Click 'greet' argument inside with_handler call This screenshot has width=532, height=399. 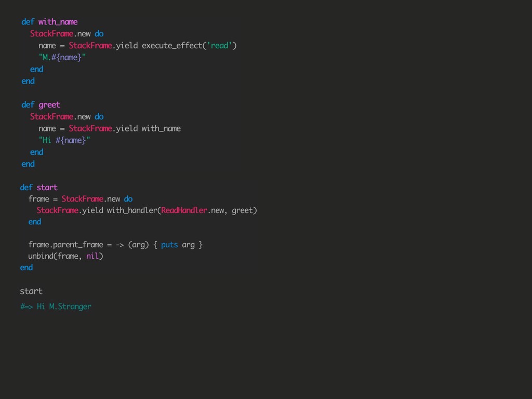[242, 211]
